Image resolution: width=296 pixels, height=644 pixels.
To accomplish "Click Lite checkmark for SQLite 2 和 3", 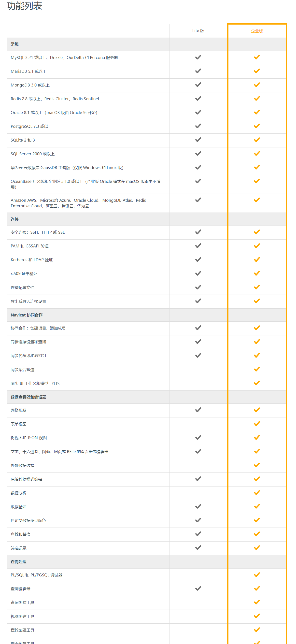I will pos(198,140).
